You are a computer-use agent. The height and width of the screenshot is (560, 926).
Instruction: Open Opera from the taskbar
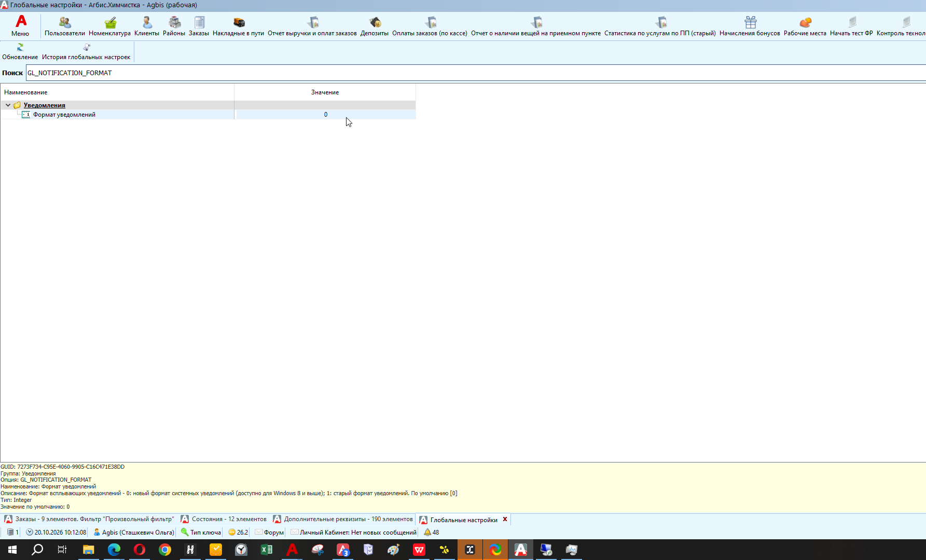(140, 550)
